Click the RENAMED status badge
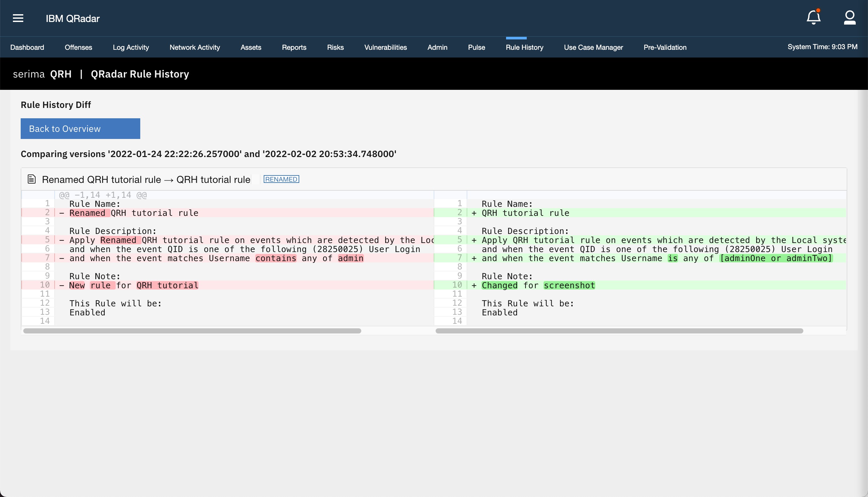Image resolution: width=868 pixels, height=497 pixels. 281,179
